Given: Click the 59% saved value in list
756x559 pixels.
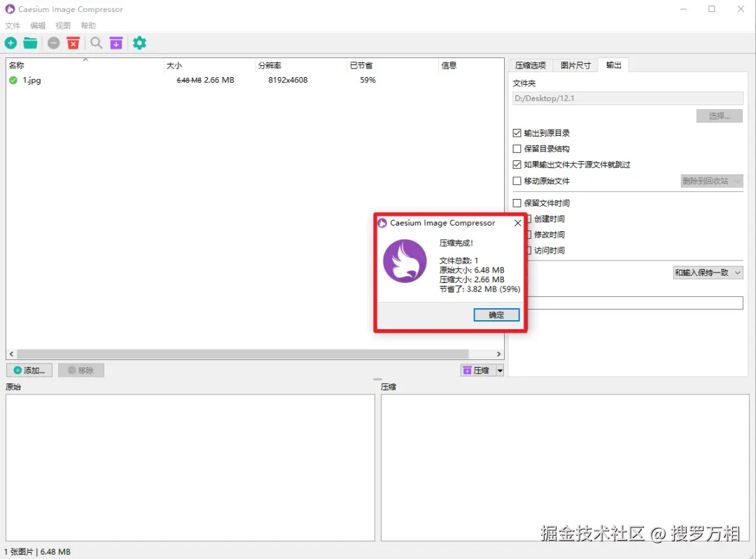Looking at the screenshot, I should 368,80.
